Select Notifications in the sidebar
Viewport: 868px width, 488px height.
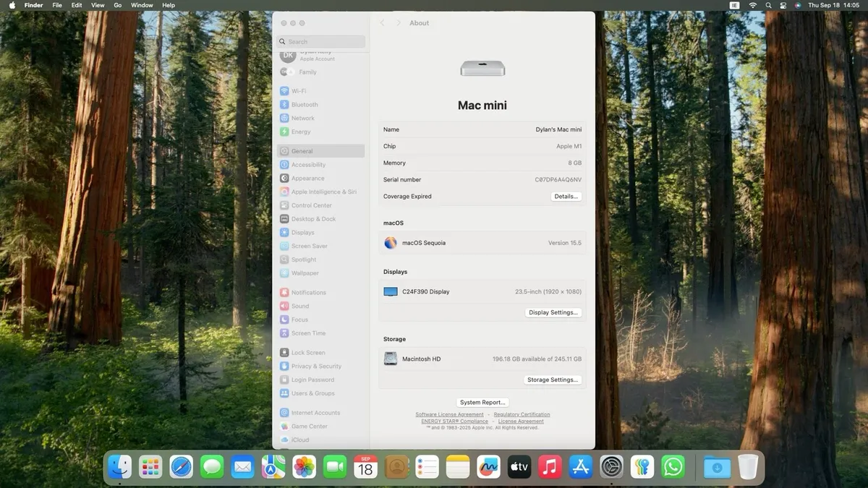point(320,293)
